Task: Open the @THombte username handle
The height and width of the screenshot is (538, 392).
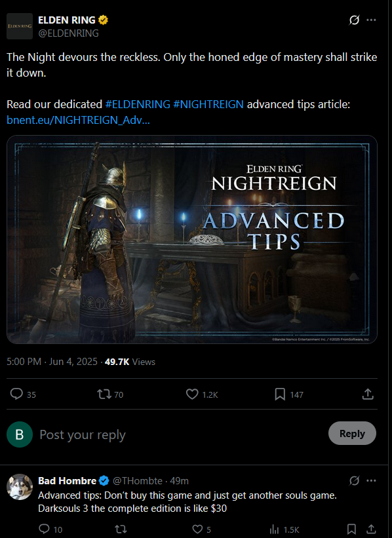Action: 137,481
